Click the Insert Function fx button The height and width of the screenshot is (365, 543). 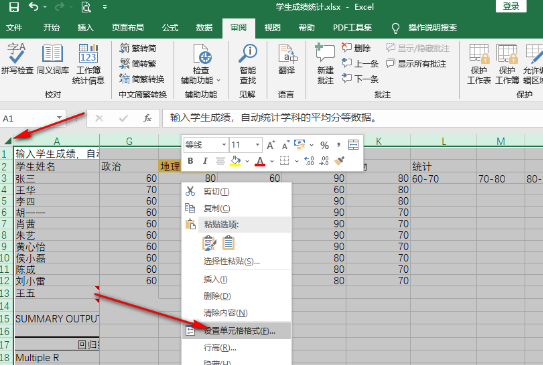click(148, 118)
